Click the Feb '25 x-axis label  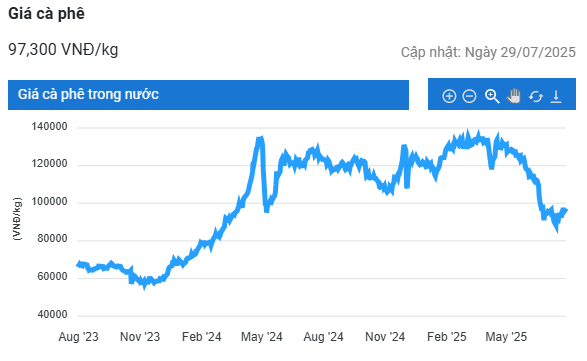(447, 337)
